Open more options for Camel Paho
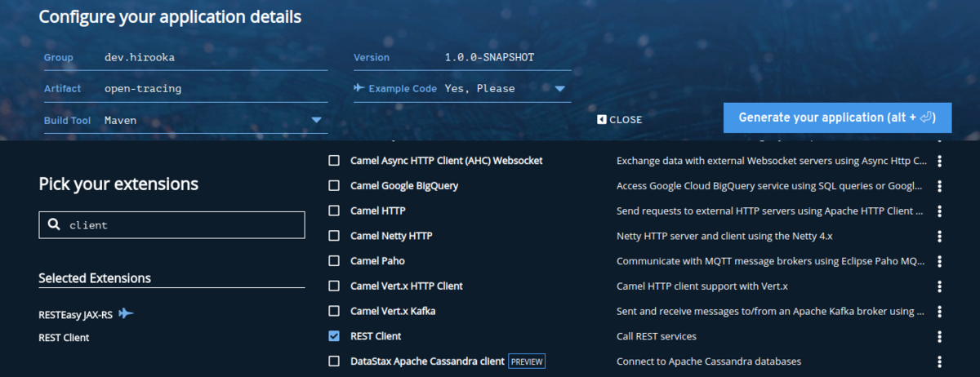Viewport: 980px width, 377px height. (940, 261)
